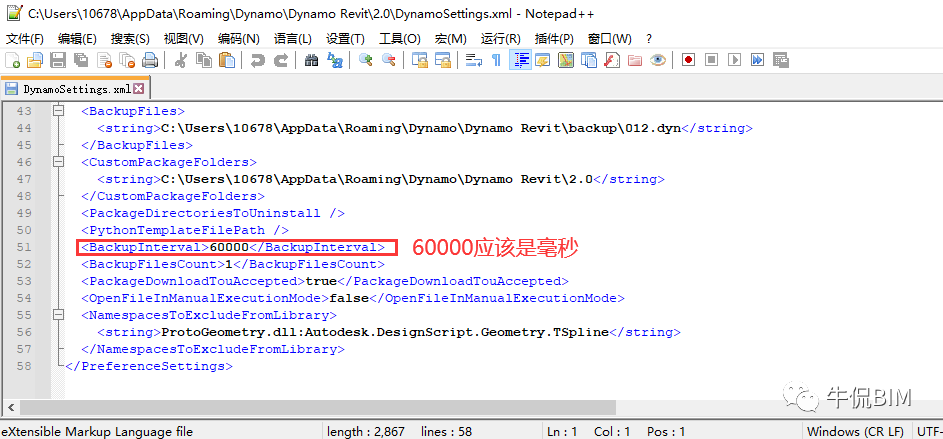
Task: Open the Function List toolbar icon
Action: (612, 60)
